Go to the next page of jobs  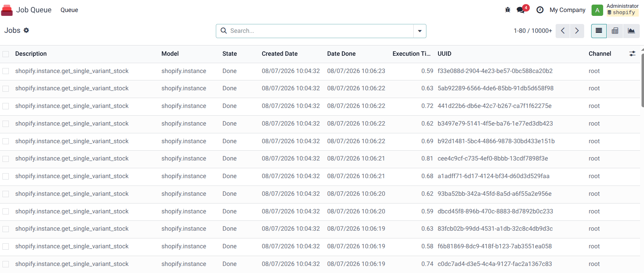point(577,31)
